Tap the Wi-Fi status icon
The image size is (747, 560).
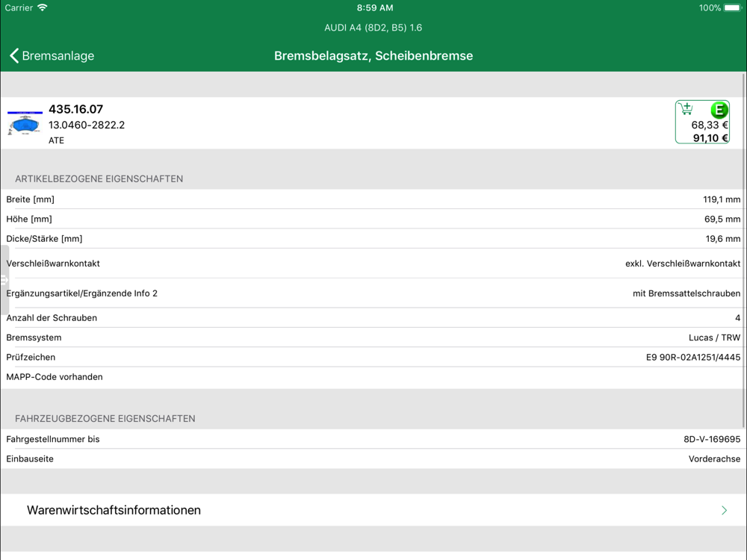coord(43,7)
